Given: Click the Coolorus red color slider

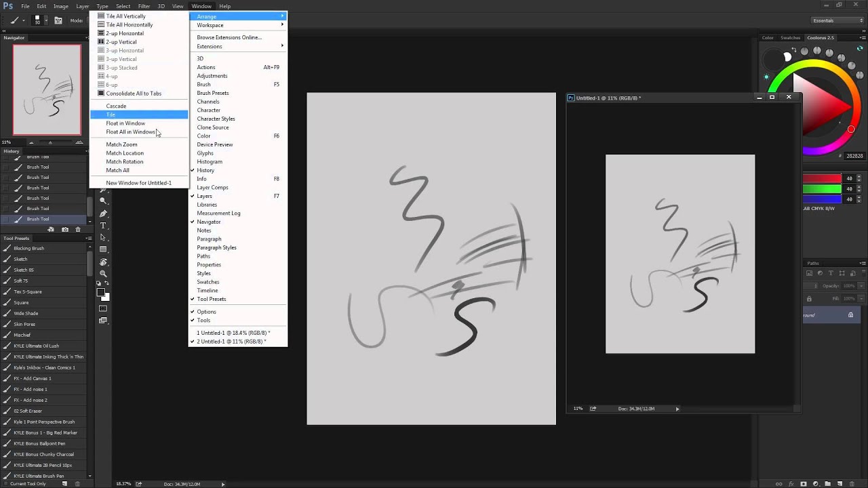Looking at the screenshot, I should pos(823,179).
